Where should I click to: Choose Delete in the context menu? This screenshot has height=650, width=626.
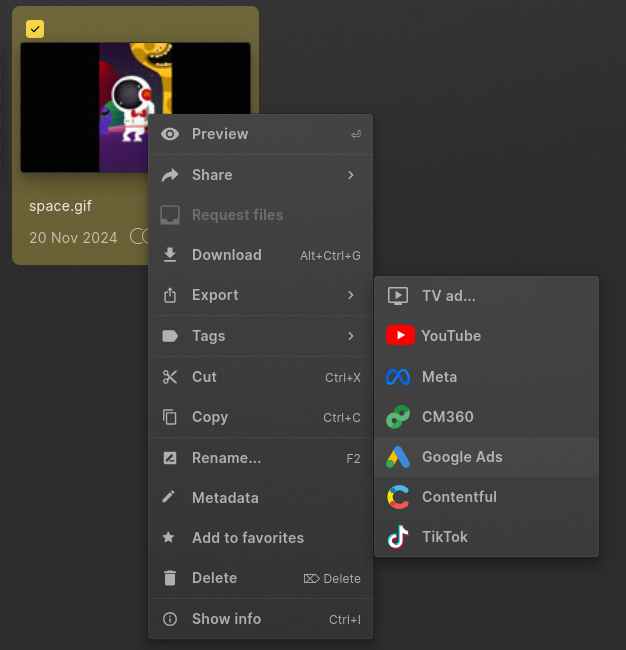pos(260,578)
